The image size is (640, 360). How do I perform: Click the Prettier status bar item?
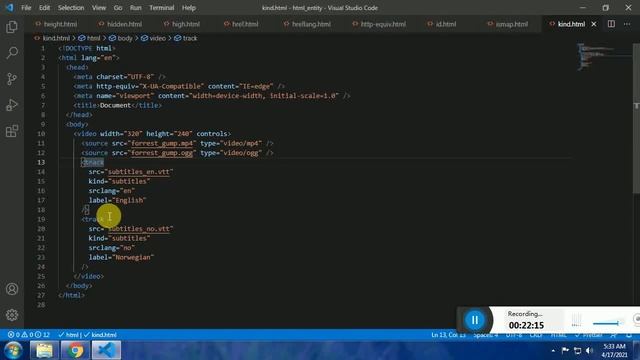pos(588,335)
